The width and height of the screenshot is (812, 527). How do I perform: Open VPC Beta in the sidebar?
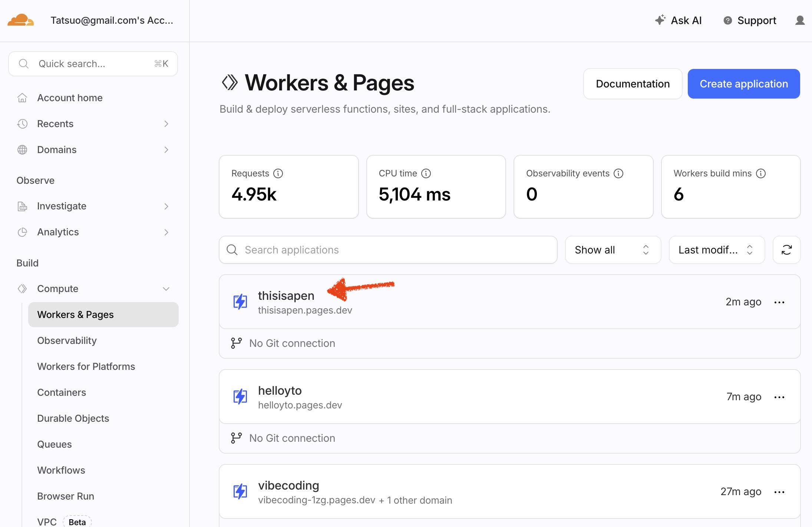click(x=64, y=522)
